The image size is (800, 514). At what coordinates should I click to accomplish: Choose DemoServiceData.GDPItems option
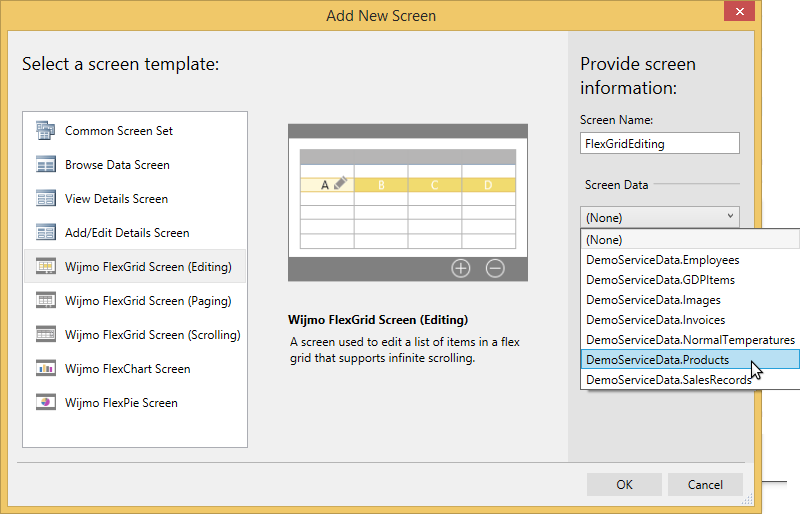click(x=658, y=280)
